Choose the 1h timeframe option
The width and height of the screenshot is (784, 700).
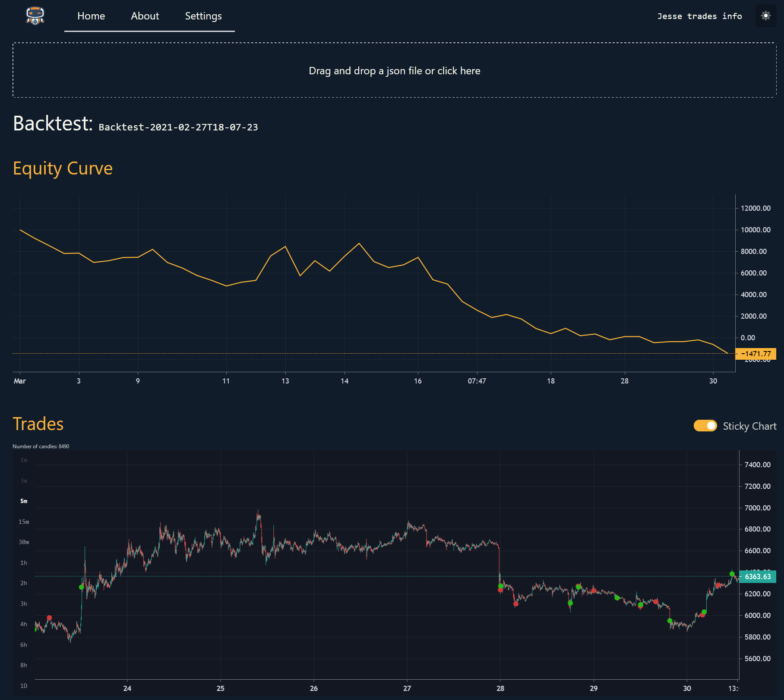point(24,563)
